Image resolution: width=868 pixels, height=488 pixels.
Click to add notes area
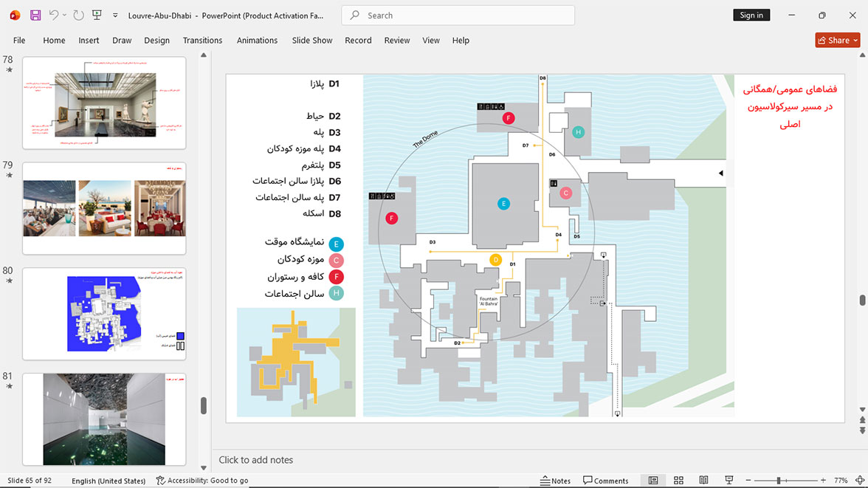click(255, 460)
